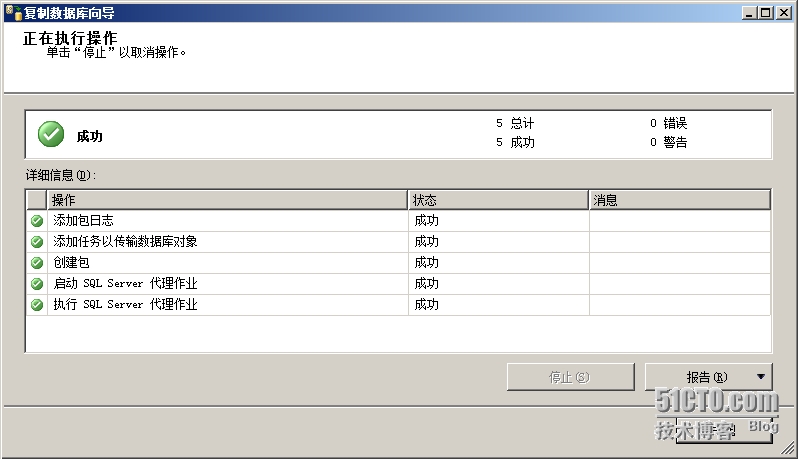
Task: Open the 报告(R) dropdown arrow
Action: click(x=761, y=377)
